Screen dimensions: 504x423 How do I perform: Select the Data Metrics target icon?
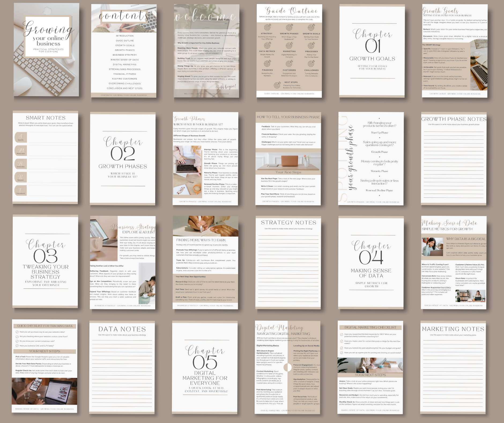coord(267,45)
